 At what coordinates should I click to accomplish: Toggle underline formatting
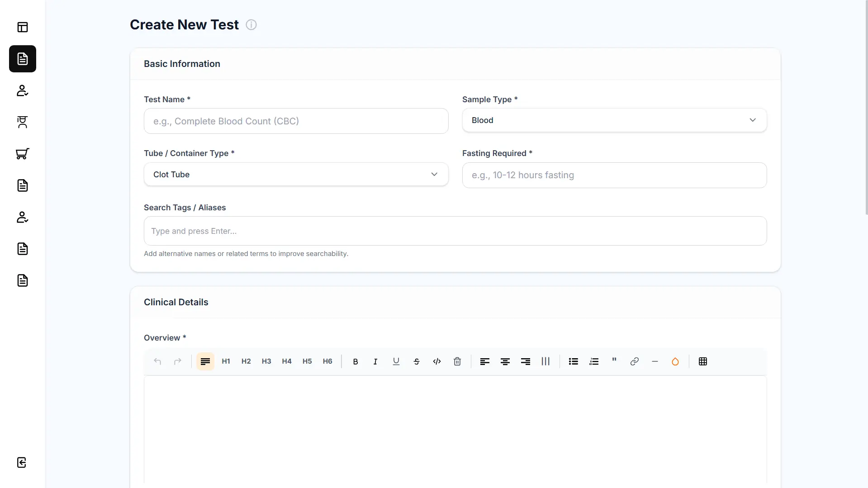click(396, 361)
